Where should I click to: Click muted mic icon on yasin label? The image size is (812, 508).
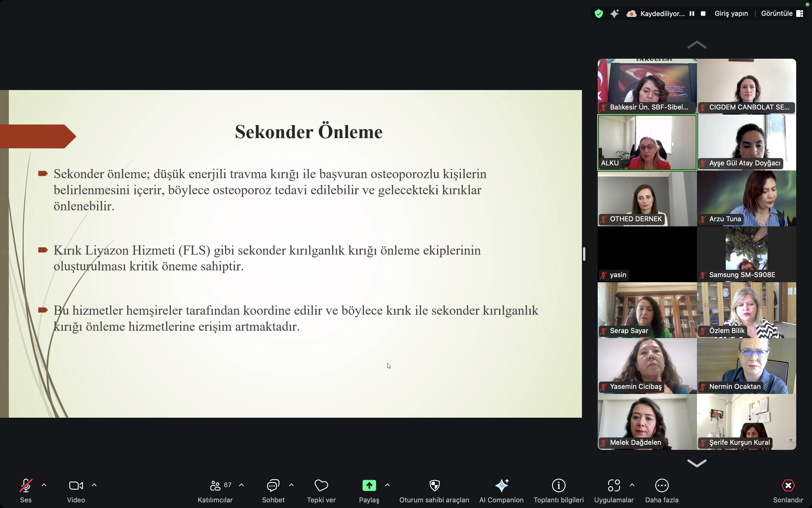(604, 275)
